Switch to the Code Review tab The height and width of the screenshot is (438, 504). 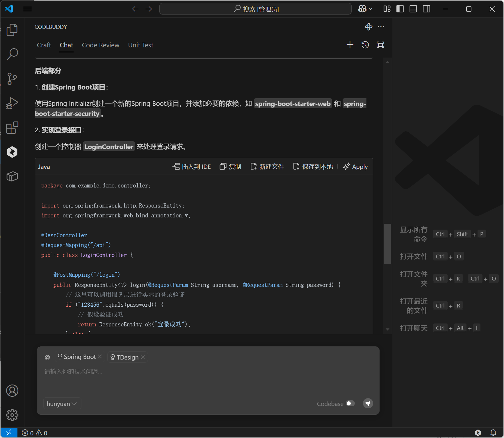point(101,45)
